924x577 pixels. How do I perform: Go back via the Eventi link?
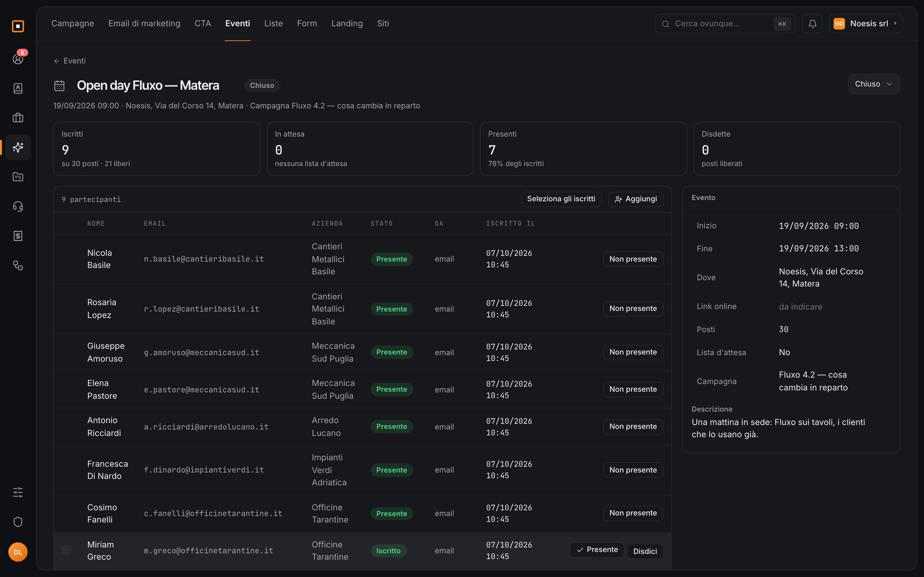point(70,61)
